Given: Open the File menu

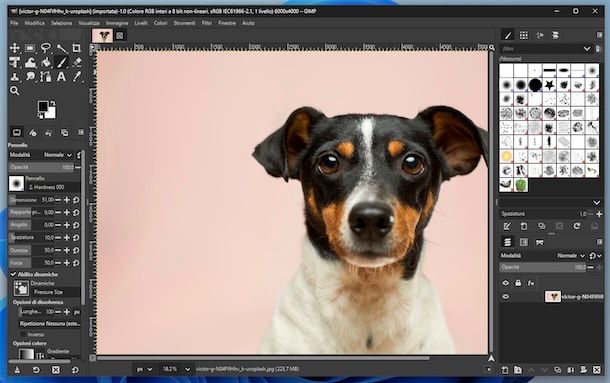Looking at the screenshot, I should (14, 23).
